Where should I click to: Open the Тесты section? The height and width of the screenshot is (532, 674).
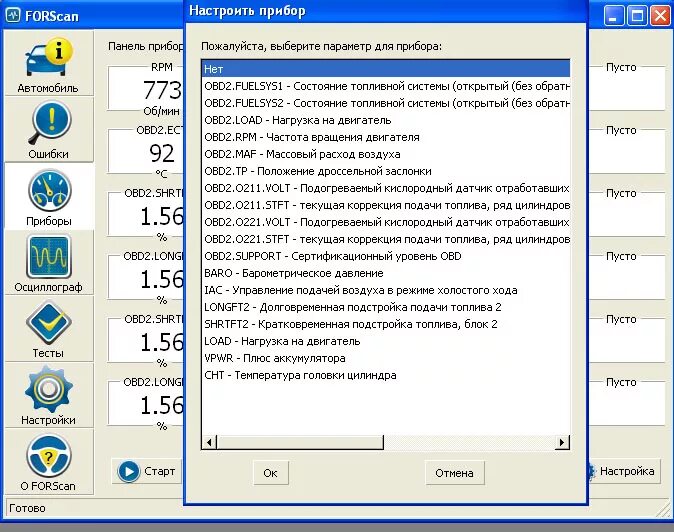49,329
